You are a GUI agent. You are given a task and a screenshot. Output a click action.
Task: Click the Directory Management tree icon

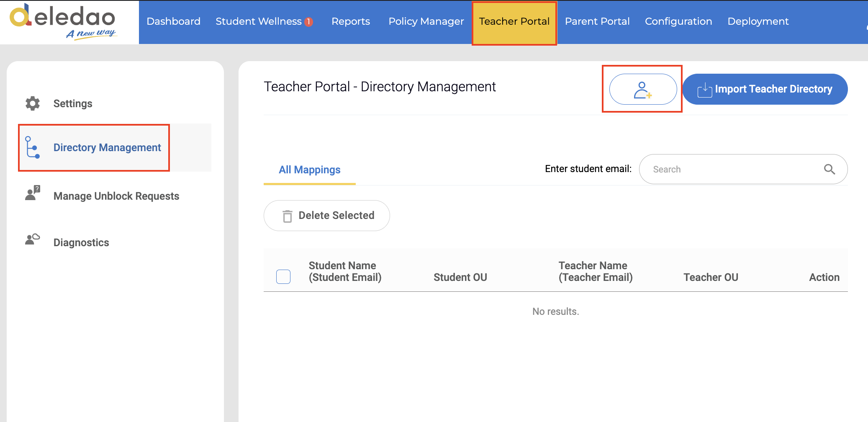(x=32, y=147)
